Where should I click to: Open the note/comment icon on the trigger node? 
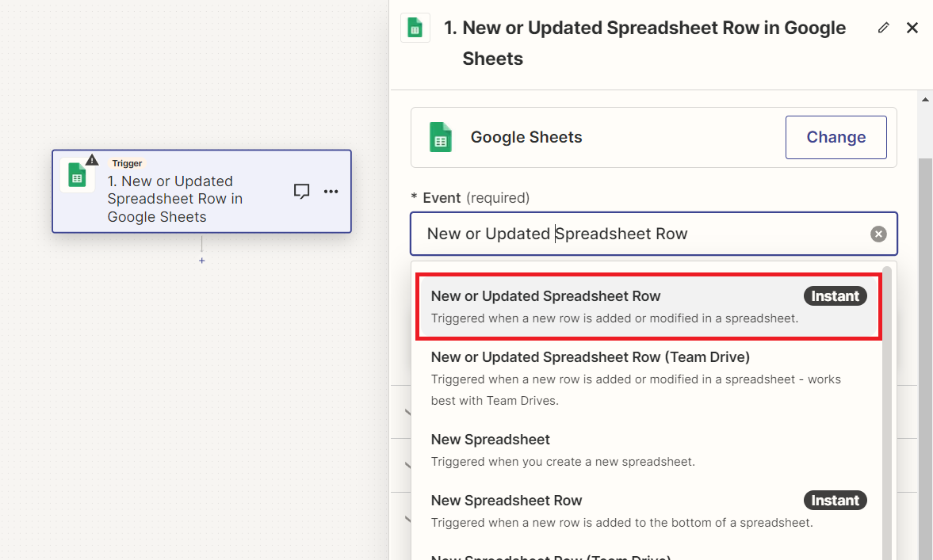(302, 191)
